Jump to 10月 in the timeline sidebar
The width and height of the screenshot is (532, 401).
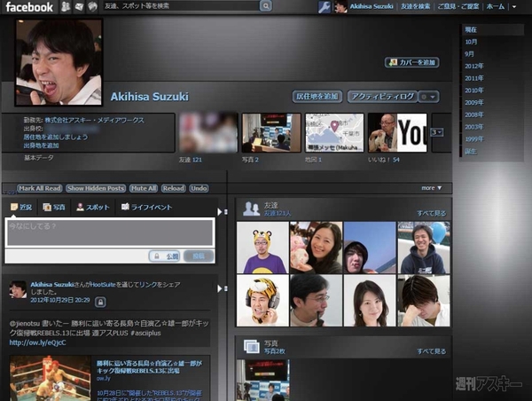click(471, 42)
